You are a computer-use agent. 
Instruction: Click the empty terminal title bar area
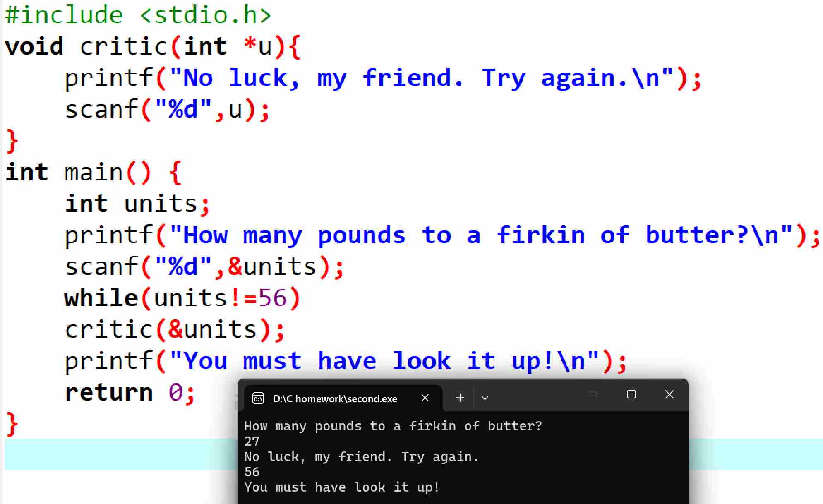click(538, 396)
